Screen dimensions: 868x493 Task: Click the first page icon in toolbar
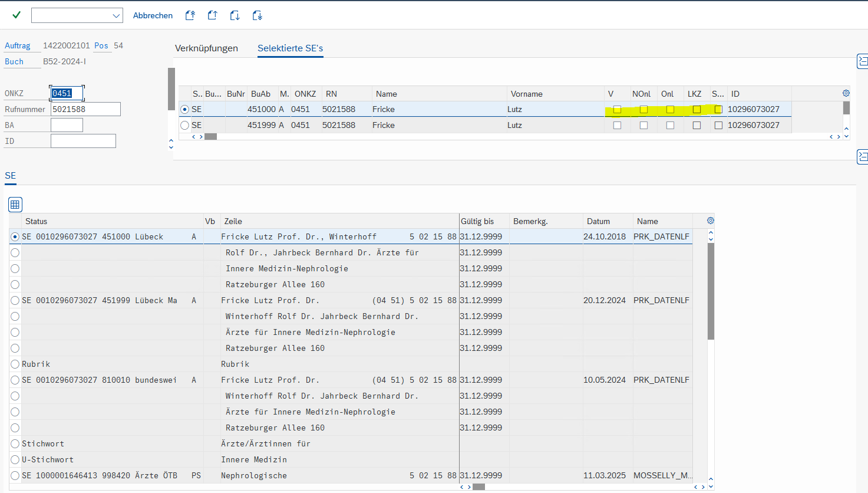[190, 15]
